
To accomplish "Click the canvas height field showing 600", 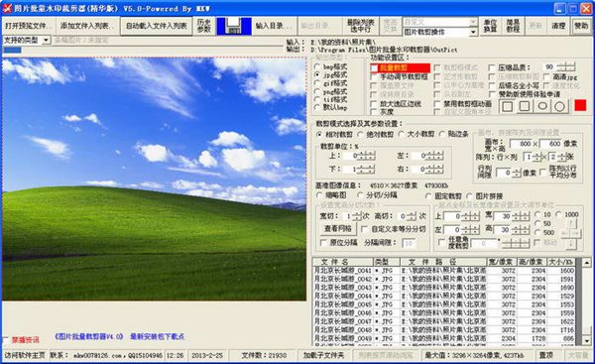I will coord(550,144).
